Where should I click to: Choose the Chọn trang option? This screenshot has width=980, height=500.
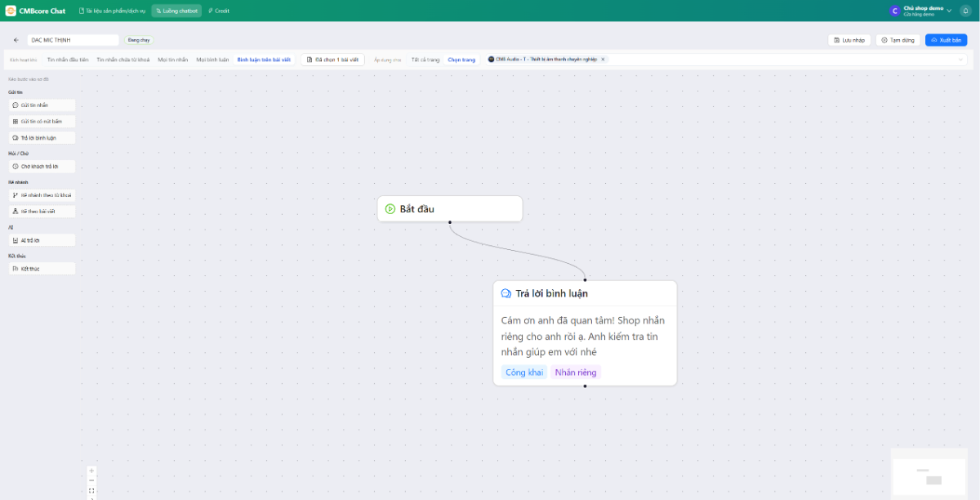(461, 60)
